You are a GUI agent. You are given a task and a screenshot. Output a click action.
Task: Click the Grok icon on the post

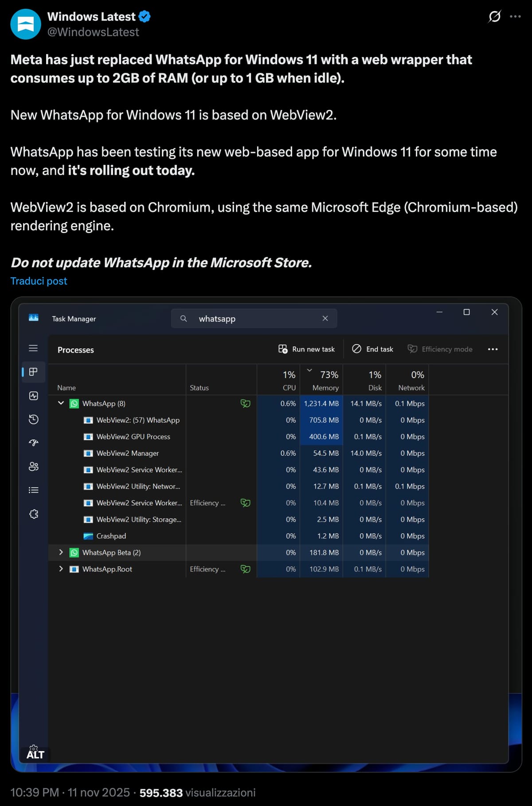tap(494, 17)
